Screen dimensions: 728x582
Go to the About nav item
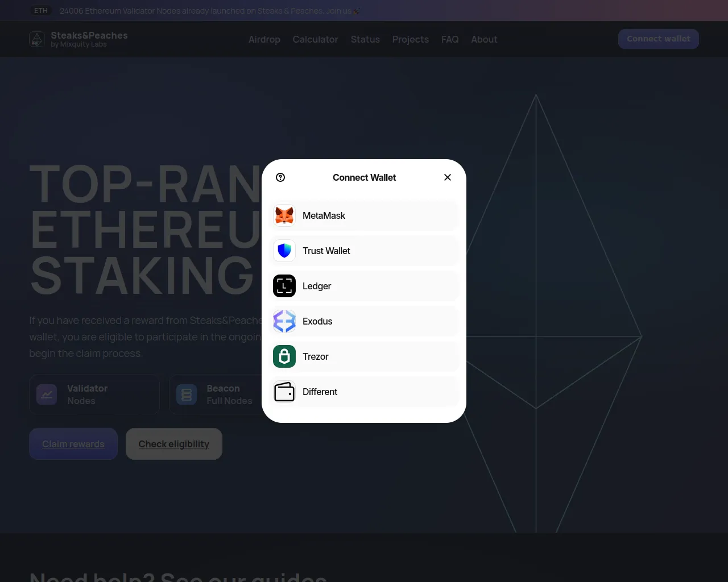point(484,39)
